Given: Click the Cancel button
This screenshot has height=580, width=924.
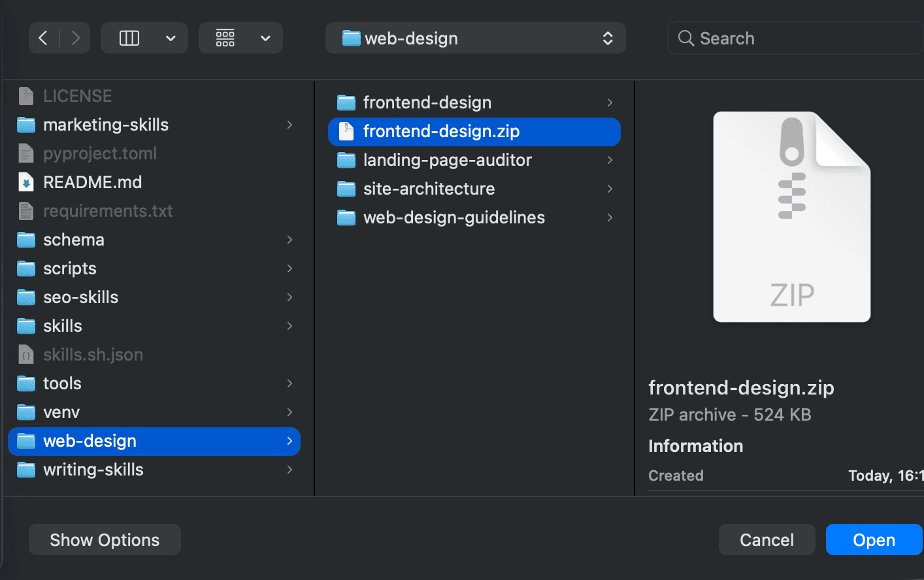Looking at the screenshot, I should pyautogui.click(x=767, y=540).
